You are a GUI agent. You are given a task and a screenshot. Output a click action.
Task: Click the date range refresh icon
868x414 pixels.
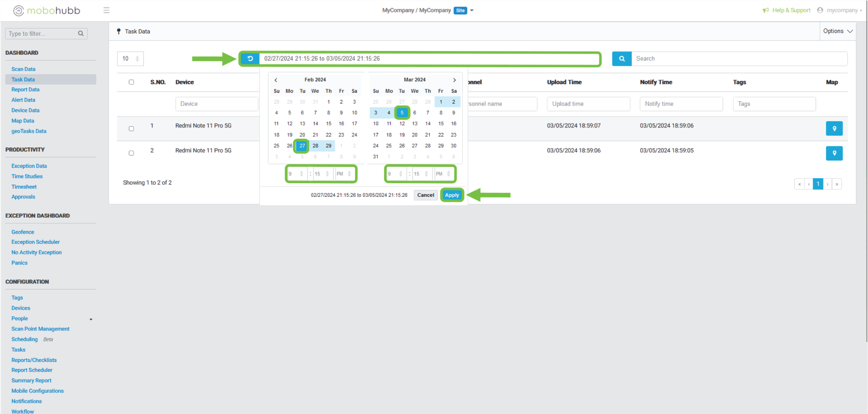[x=250, y=59]
